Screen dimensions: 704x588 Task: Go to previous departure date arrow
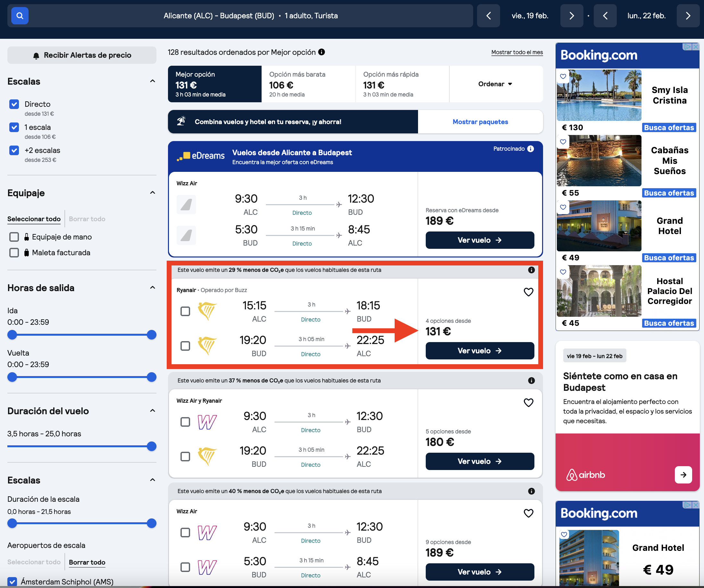[489, 16]
